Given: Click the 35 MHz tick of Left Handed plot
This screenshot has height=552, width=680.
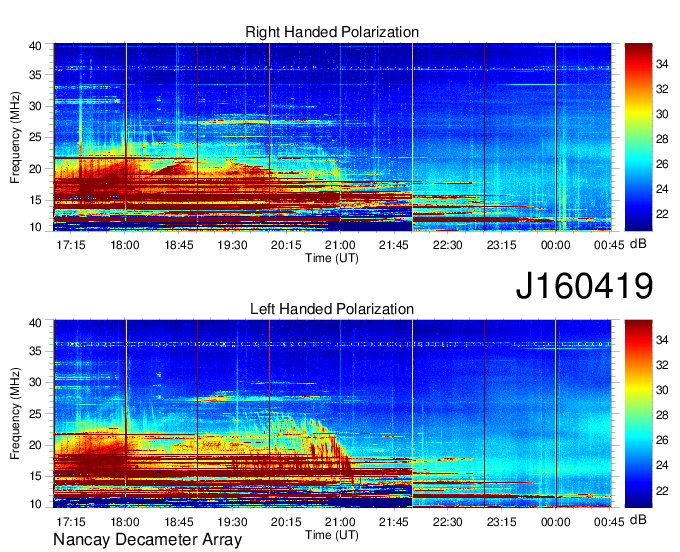Looking at the screenshot, I should click(35, 351).
